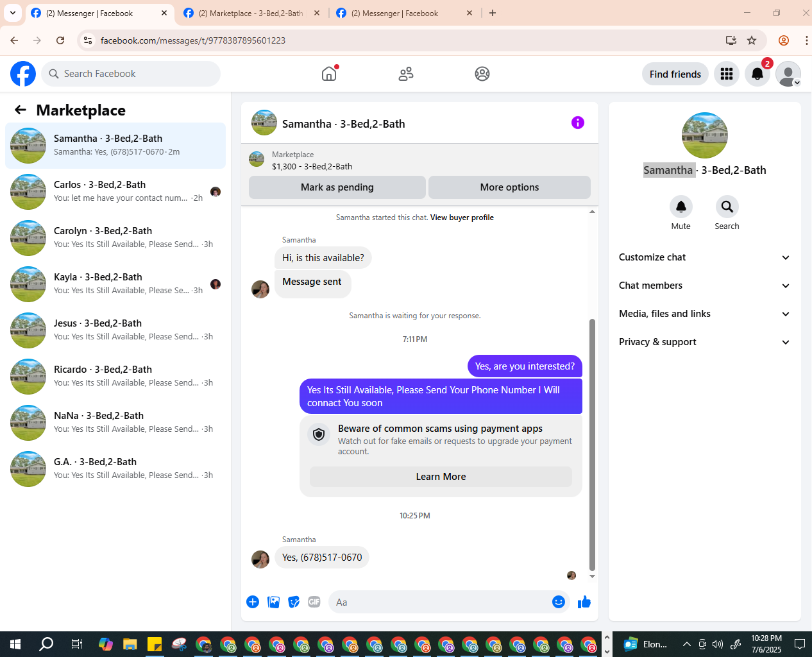The height and width of the screenshot is (657, 812).
Task: Click Learn More in scam warning
Action: tap(441, 477)
